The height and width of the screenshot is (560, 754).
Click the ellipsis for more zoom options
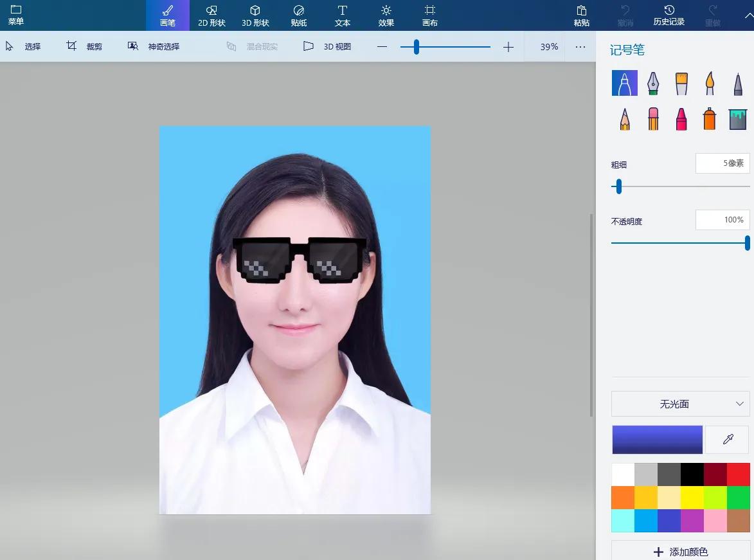point(580,46)
